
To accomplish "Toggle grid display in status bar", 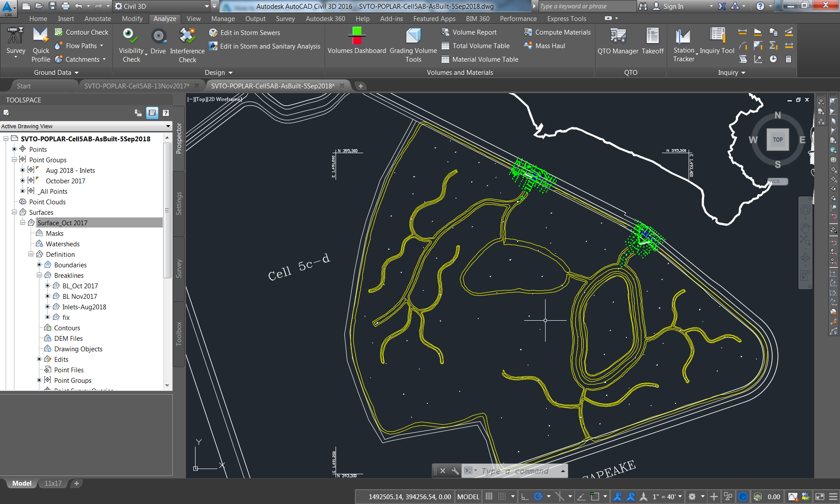I will (489, 497).
